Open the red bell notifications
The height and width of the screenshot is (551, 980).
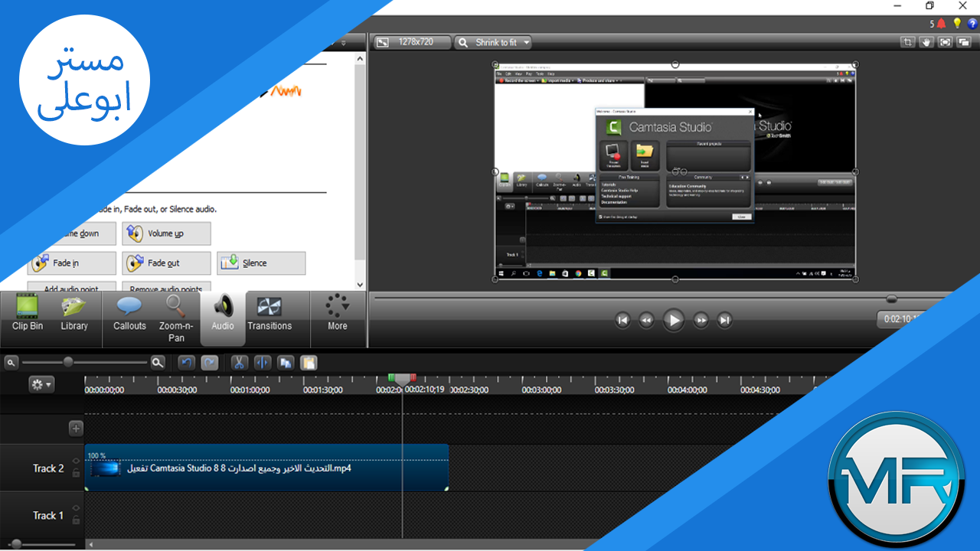click(941, 24)
